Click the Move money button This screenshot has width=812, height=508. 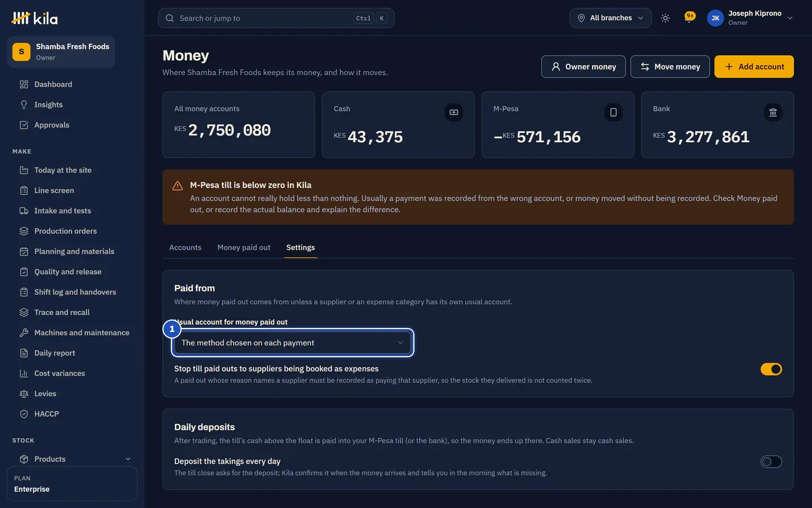670,67
